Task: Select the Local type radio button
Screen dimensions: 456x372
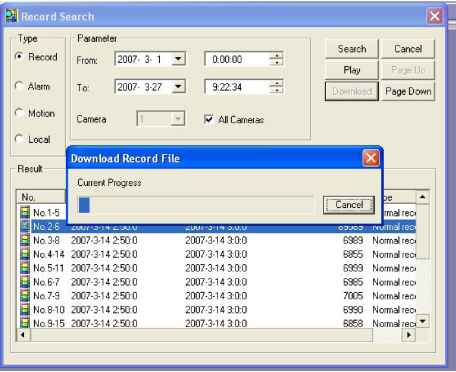Action: [20, 139]
